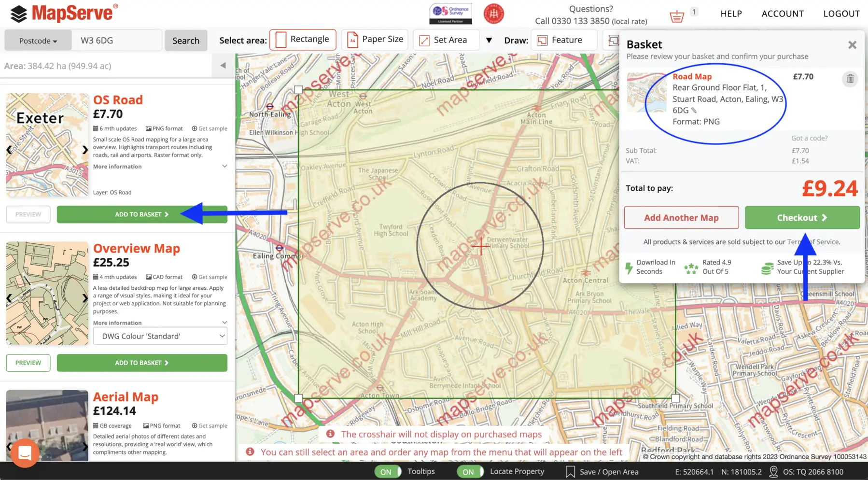Get sample for Aerial Map

tap(210, 425)
